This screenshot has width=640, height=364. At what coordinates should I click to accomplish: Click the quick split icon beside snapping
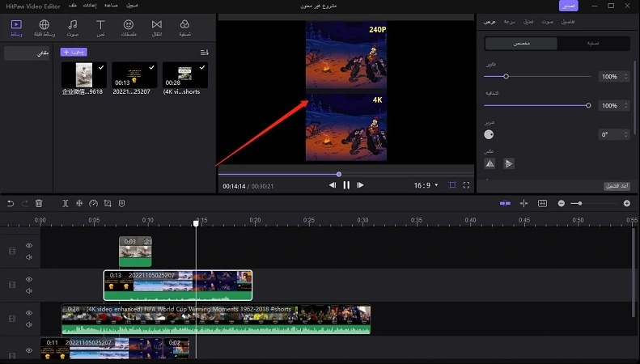click(x=523, y=203)
